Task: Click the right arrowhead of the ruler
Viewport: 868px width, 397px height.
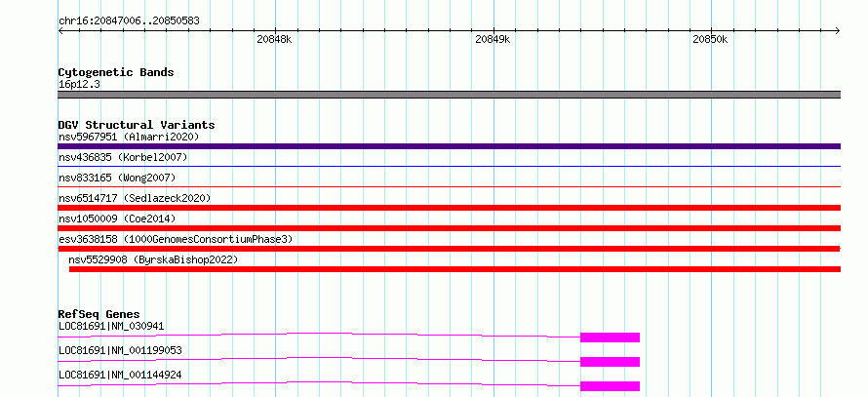Action: point(838,30)
